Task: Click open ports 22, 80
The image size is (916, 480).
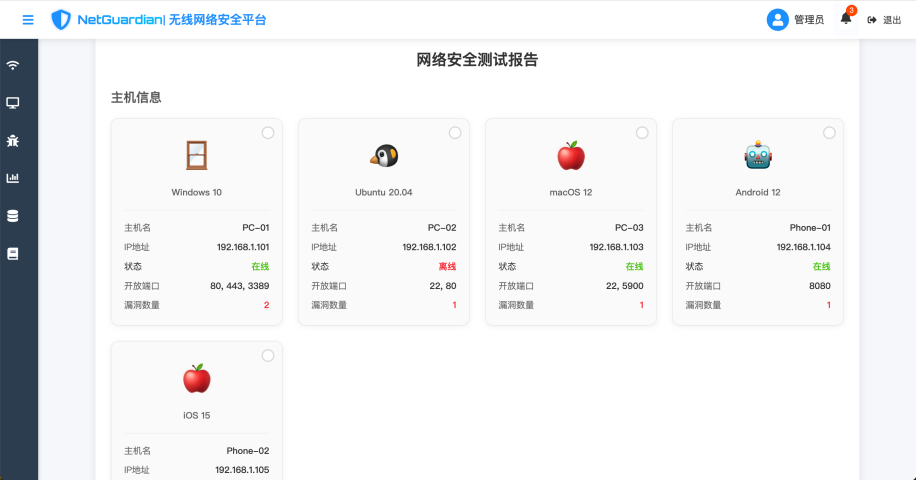Action: coord(443,286)
